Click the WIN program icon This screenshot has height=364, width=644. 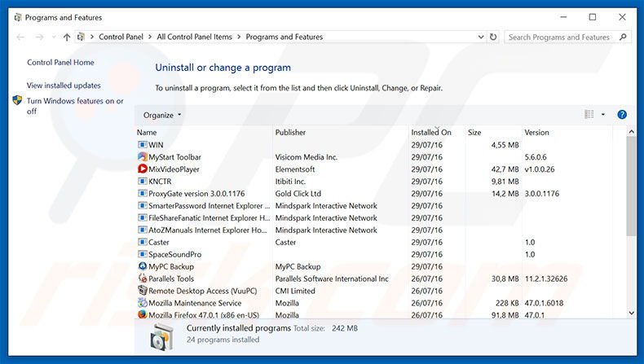[142, 145]
